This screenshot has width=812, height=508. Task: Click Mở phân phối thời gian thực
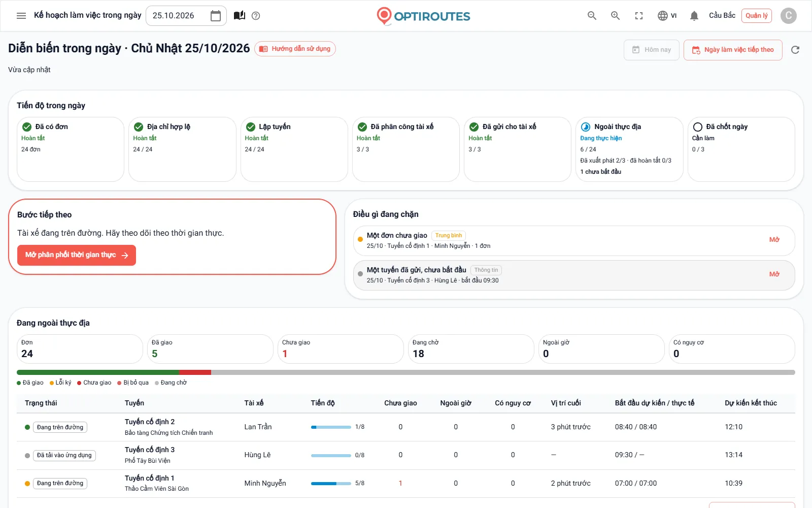77,255
